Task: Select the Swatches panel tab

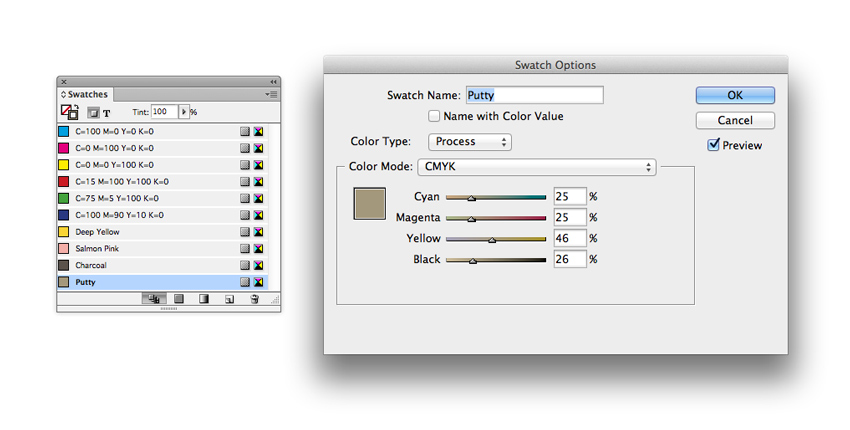Action: [x=87, y=95]
